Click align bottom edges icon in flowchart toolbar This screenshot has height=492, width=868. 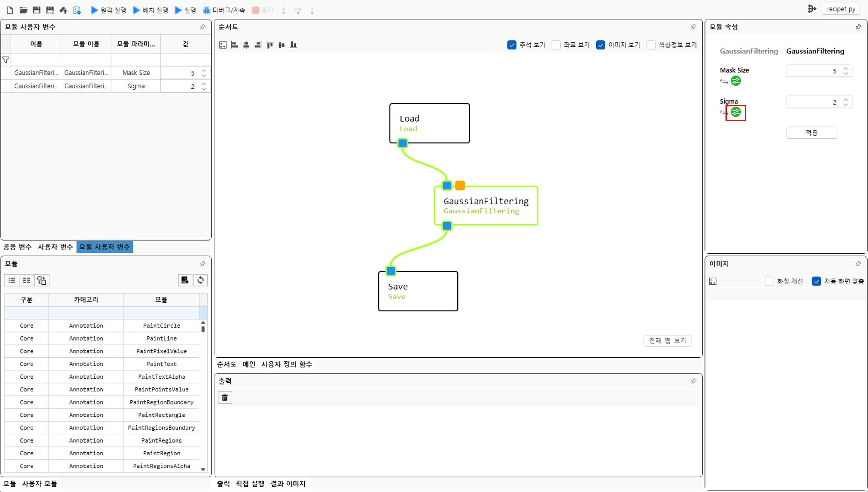pyautogui.click(x=293, y=45)
